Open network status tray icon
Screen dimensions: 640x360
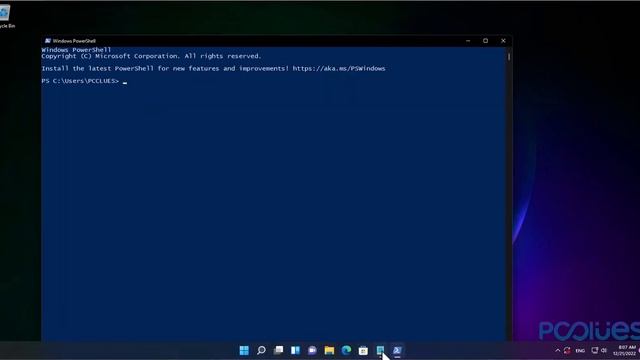[x=595, y=350]
